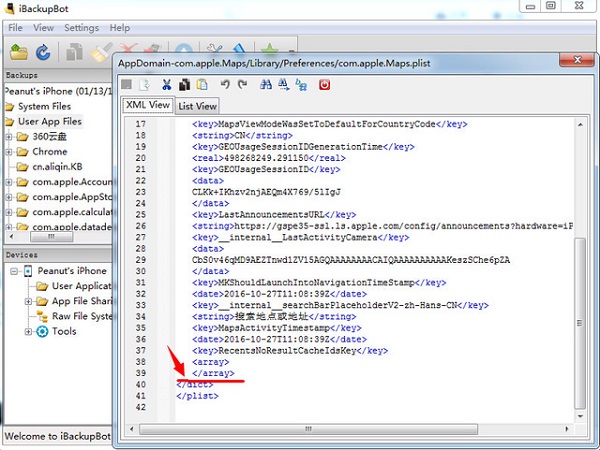
Task: Click the editor horizontal scrollbar left arrow
Action: click(x=132, y=429)
